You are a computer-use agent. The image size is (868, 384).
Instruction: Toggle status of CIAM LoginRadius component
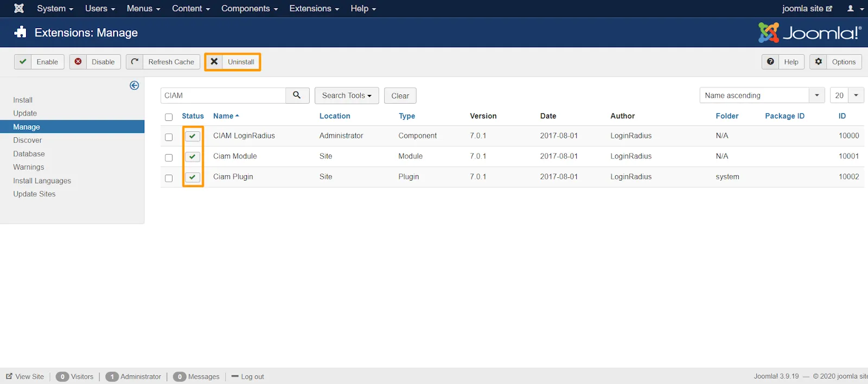[x=193, y=136]
